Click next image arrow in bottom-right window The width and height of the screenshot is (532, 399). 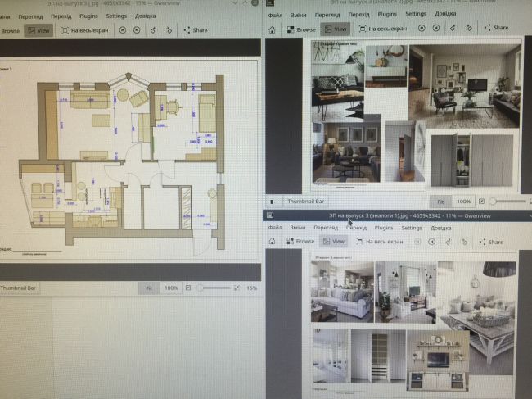coord(431,242)
